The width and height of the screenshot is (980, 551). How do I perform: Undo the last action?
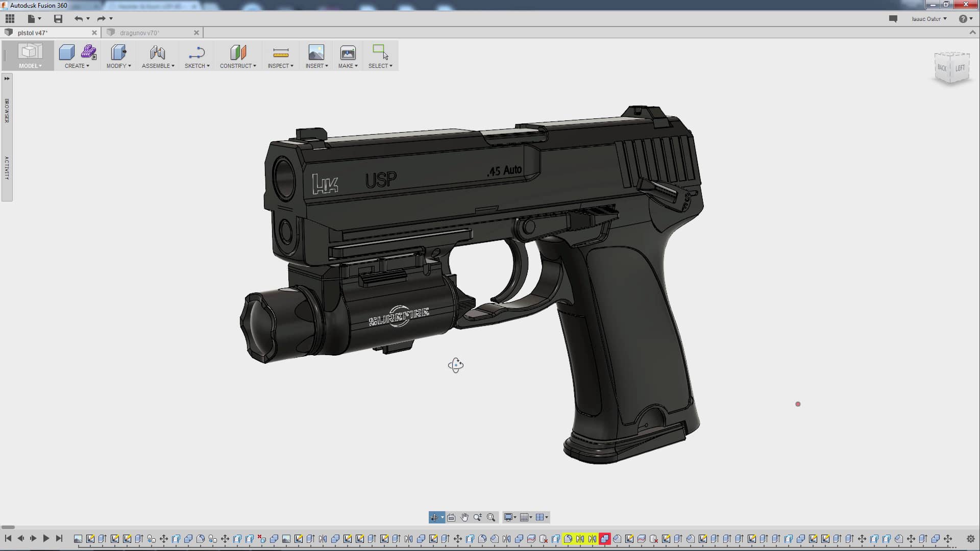79,18
